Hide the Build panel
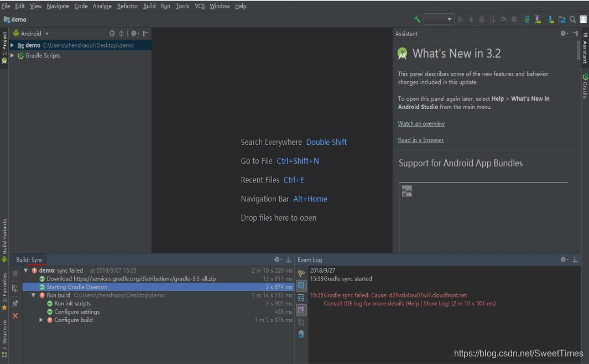Image resolution: width=589 pixels, height=364 pixels. (289, 259)
